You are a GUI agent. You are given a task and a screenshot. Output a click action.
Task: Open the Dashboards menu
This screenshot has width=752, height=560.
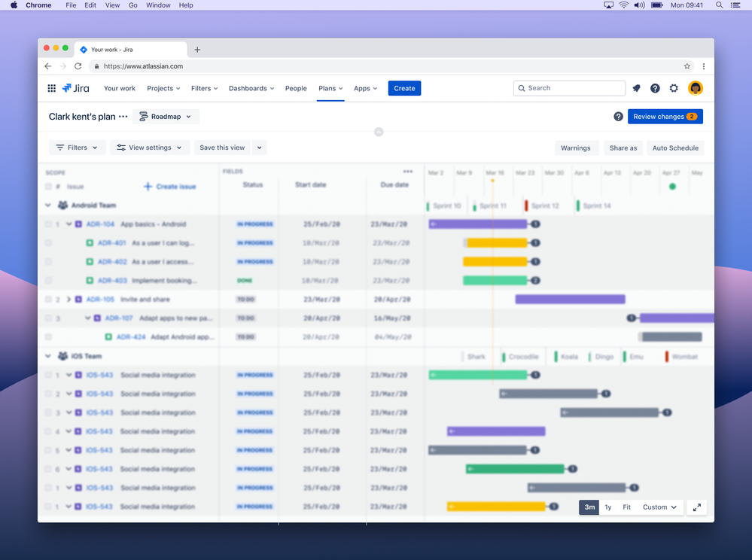click(x=251, y=88)
